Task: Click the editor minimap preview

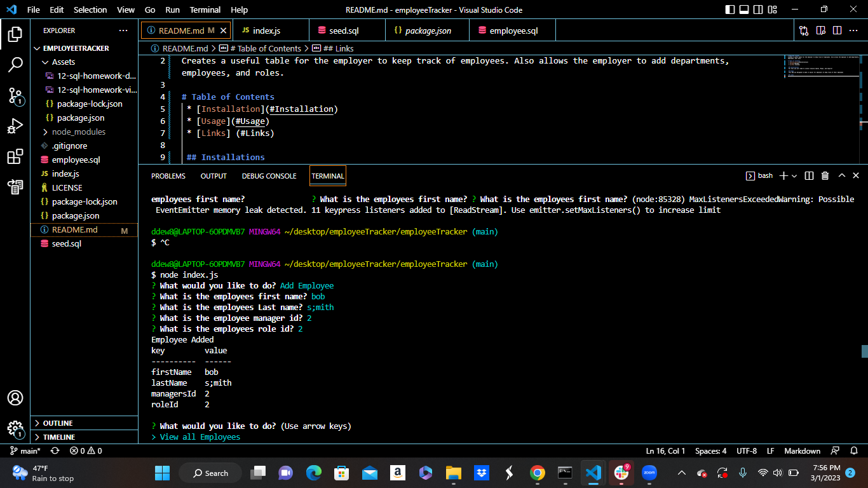Action: coord(822,66)
